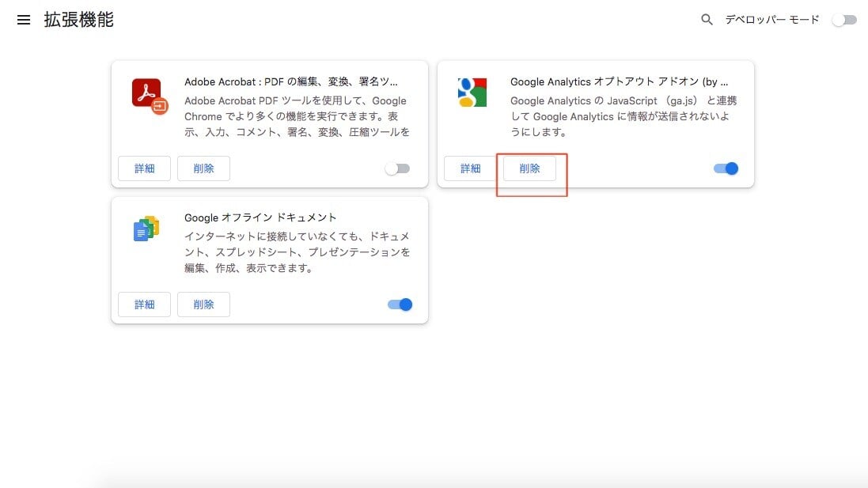Open the hamburger main menu
868x488 pixels.
point(23,20)
